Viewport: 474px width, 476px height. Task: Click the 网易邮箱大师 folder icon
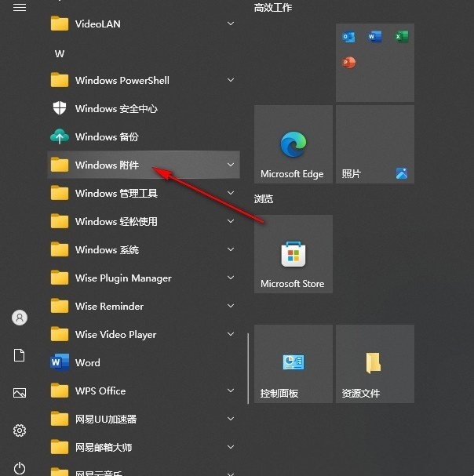(x=60, y=447)
